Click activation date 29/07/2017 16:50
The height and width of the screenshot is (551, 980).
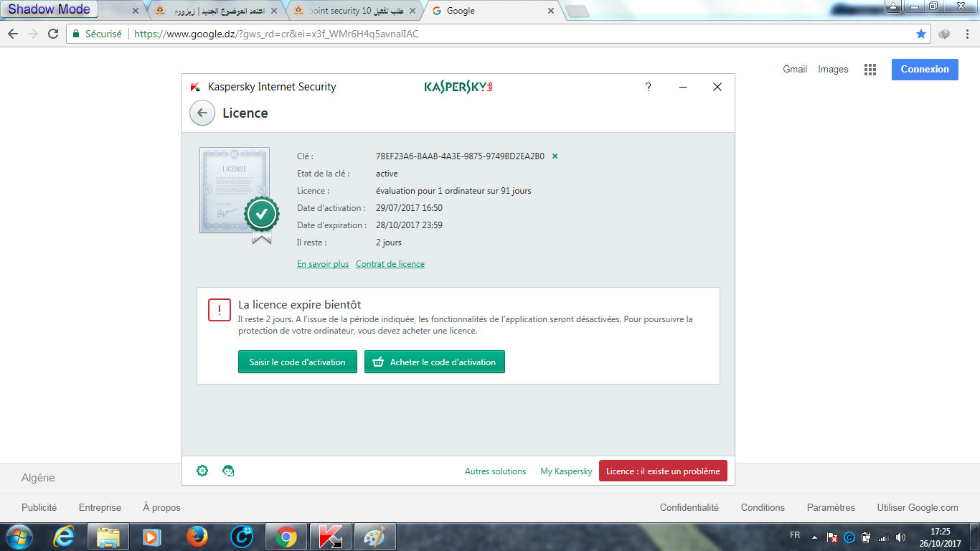point(409,208)
